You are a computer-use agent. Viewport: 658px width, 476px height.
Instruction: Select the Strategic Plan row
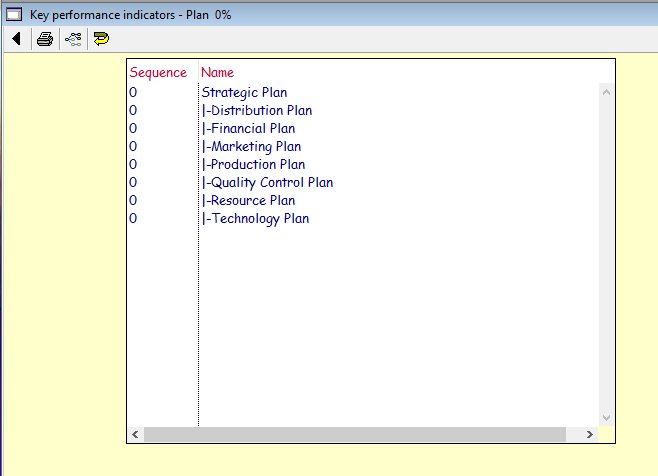click(x=244, y=93)
